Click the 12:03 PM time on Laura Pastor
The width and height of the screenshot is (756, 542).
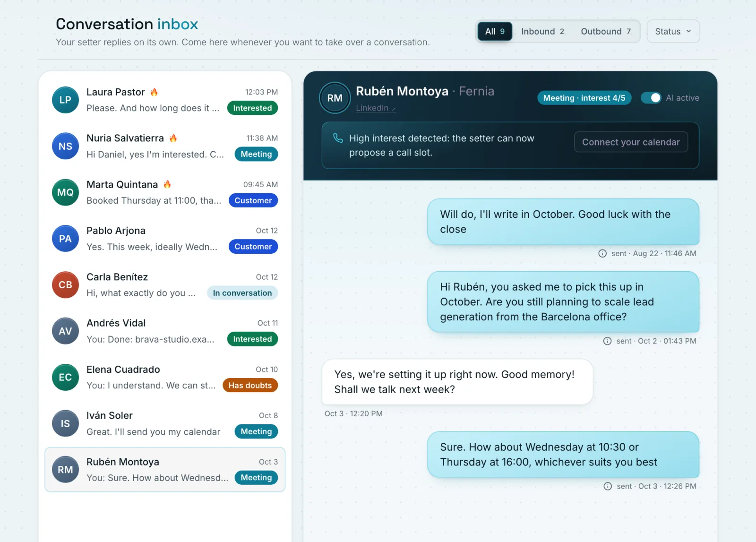tap(261, 92)
